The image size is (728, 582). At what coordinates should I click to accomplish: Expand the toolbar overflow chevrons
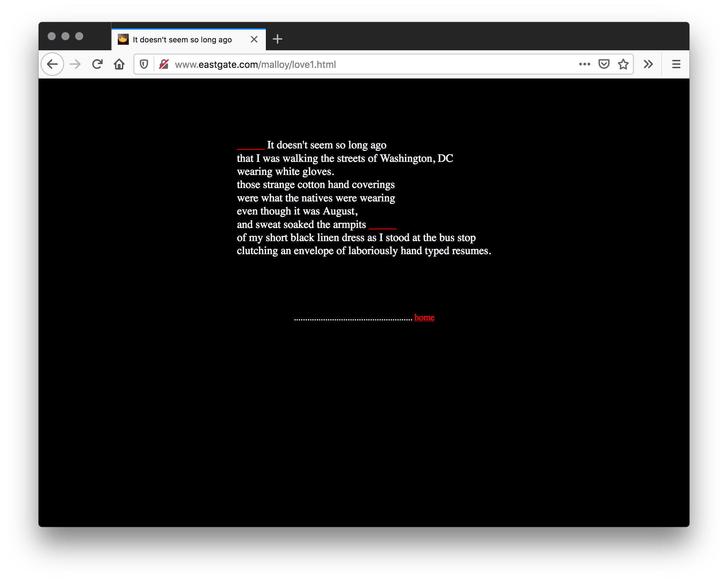(648, 64)
